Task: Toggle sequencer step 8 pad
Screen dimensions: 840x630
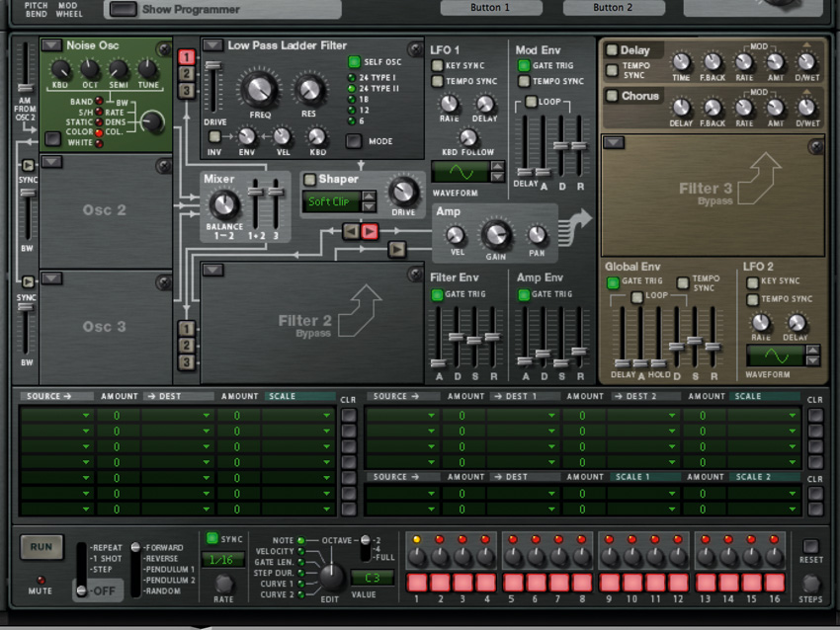Action: pyautogui.click(x=581, y=583)
